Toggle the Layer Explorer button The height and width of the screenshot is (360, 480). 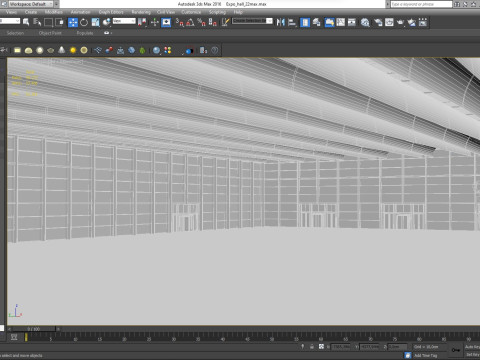click(316, 22)
